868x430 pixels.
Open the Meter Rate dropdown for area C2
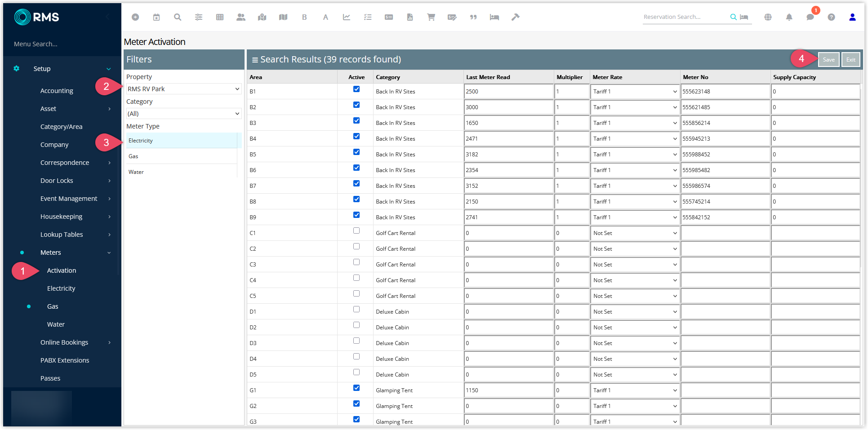(635, 249)
